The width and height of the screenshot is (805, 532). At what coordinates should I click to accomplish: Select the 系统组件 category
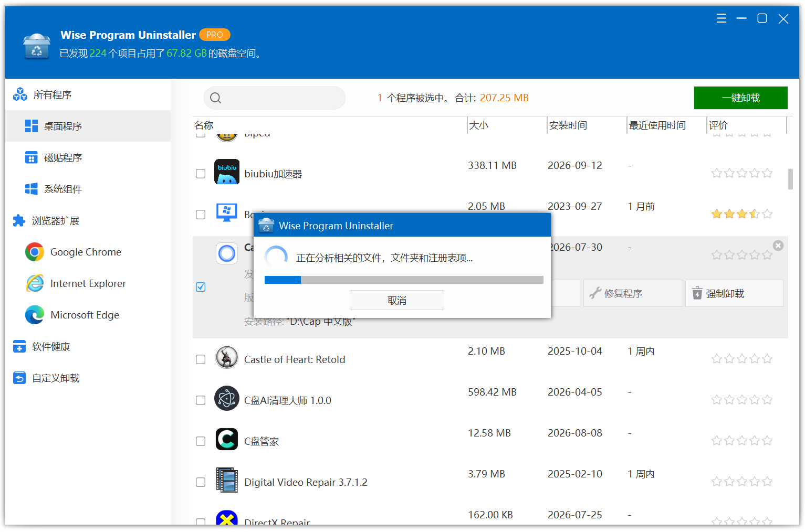[88, 189]
